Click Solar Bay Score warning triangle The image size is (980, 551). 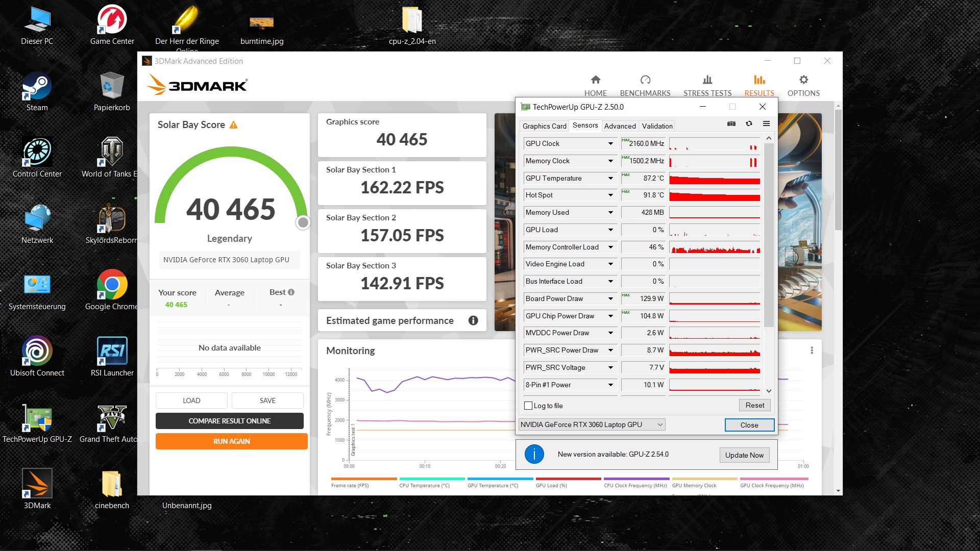[234, 125]
